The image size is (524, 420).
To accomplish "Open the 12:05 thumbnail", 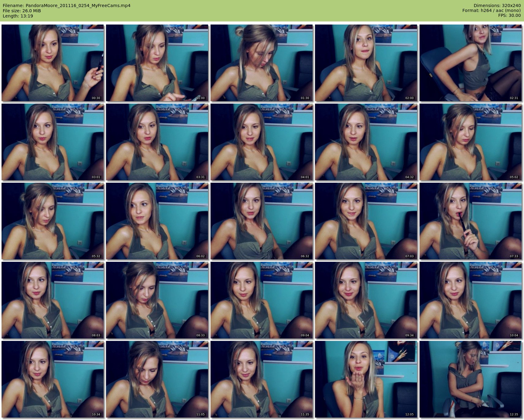I will 366,379.
